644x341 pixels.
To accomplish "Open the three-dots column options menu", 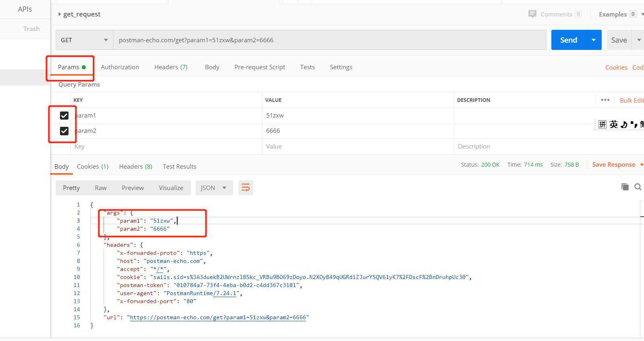I will point(605,100).
